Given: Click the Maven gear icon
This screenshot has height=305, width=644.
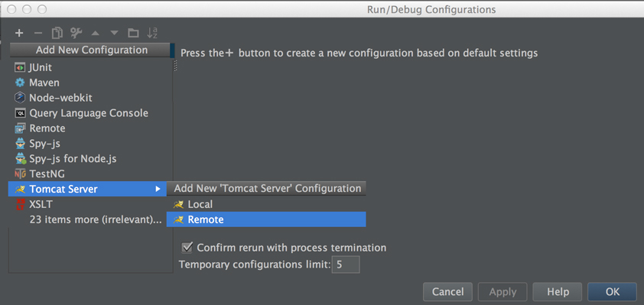Looking at the screenshot, I should [x=20, y=83].
